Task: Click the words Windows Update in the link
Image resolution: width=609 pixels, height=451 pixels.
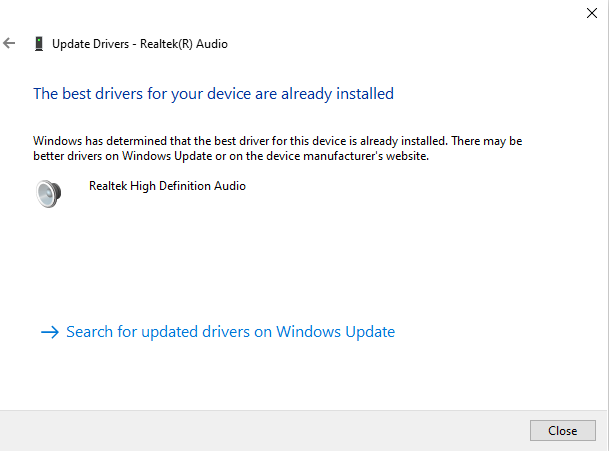Action: [336, 332]
